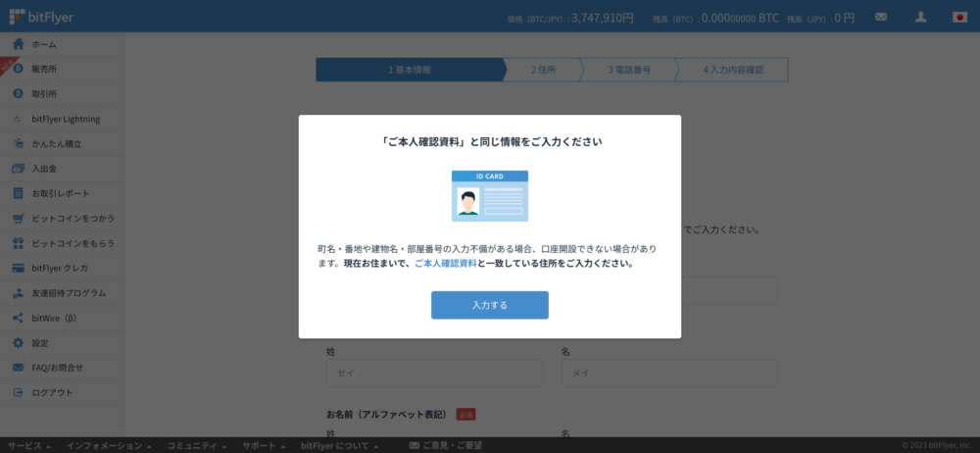Image resolution: width=980 pixels, height=453 pixels.
Task: Expand the サポート footer menu
Action: coord(266,445)
